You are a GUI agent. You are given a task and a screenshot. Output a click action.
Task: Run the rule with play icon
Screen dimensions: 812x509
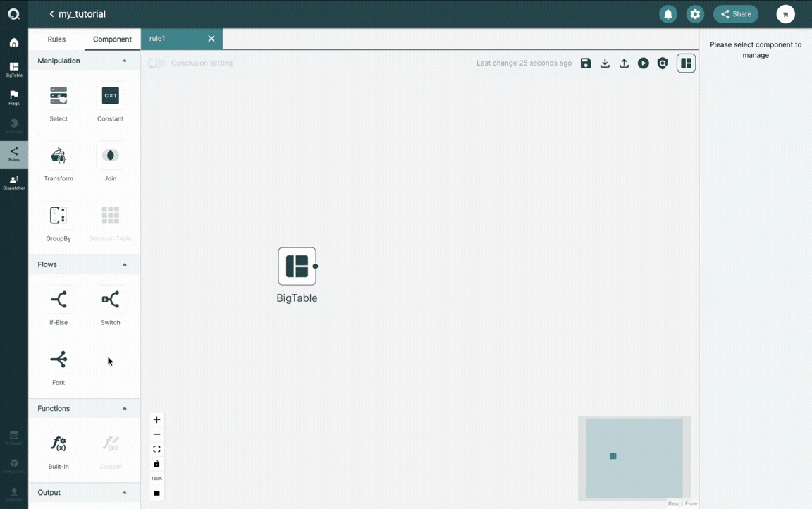[643, 63]
